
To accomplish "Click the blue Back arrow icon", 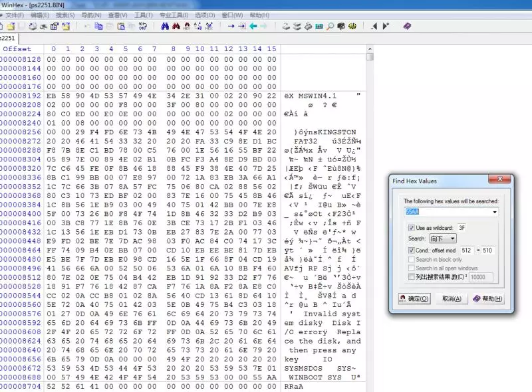I will pyautogui.click(x=253, y=27).
